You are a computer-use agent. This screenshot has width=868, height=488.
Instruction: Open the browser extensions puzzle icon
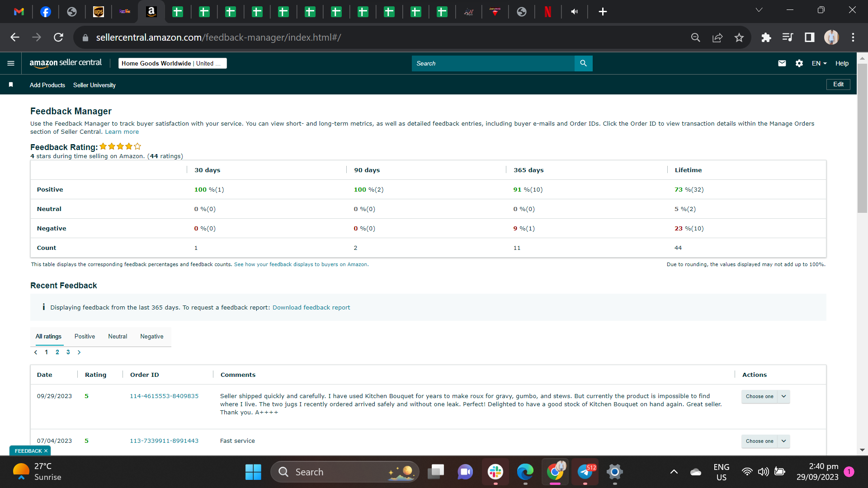(x=766, y=38)
